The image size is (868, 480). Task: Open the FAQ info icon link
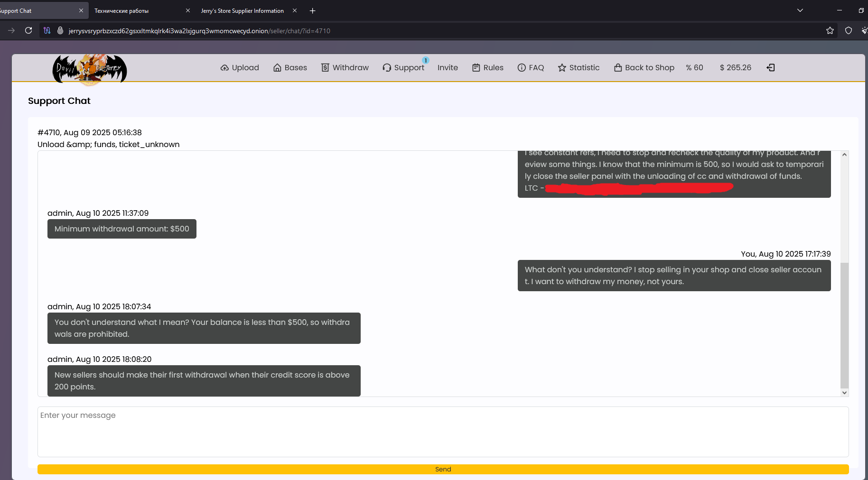pyautogui.click(x=531, y=67)
